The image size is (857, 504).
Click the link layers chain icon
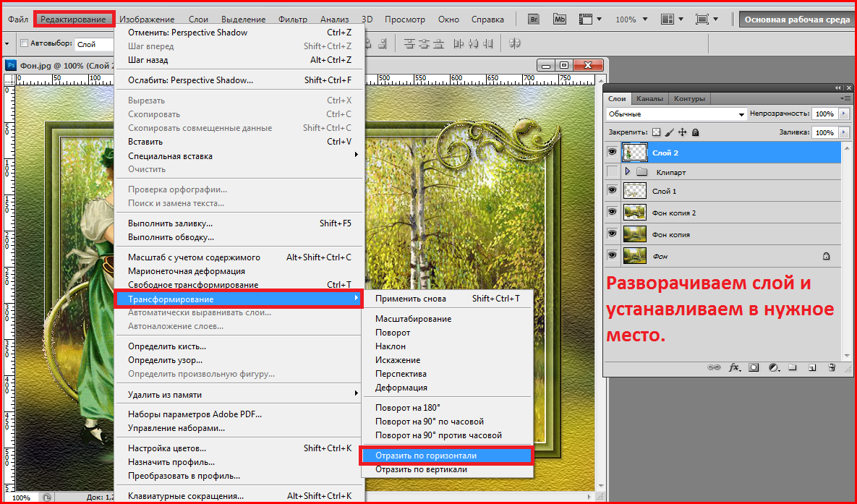714,367
